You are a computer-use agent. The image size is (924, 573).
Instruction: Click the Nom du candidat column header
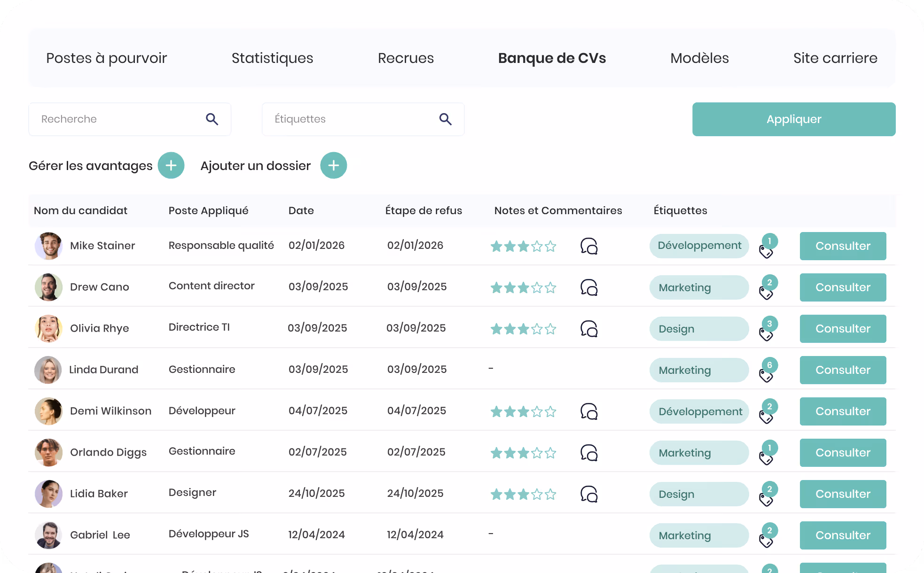coord(81,210)
